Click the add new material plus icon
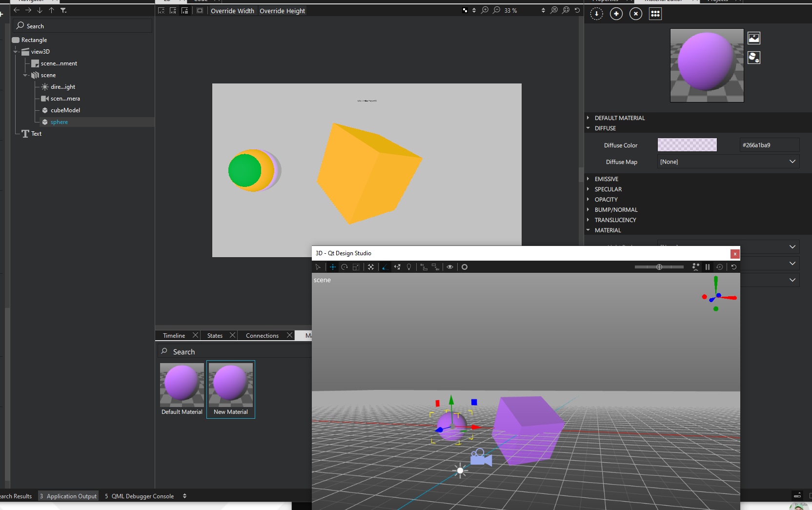This screenshot has width=812, height=510. [616, 14]
